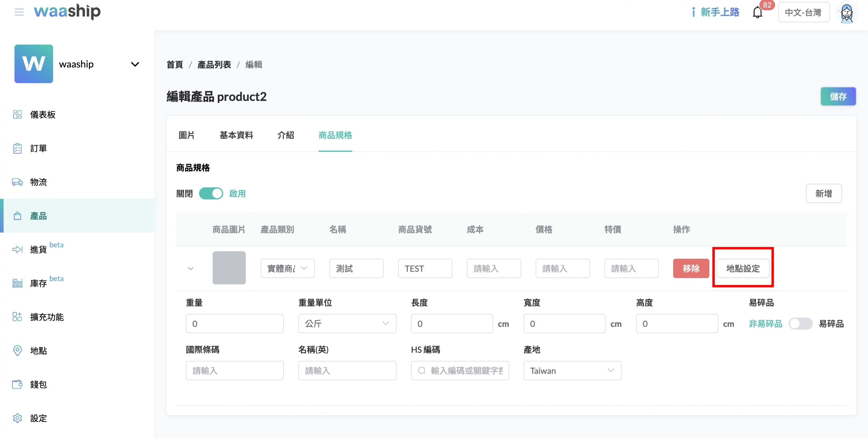Open the user avatar profile icon
This screenshot has height=438, width=868.
(x=847, y=13)
